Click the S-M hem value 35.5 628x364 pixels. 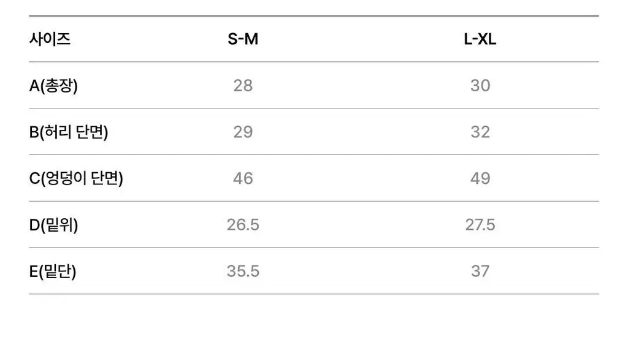coord(243,271)
